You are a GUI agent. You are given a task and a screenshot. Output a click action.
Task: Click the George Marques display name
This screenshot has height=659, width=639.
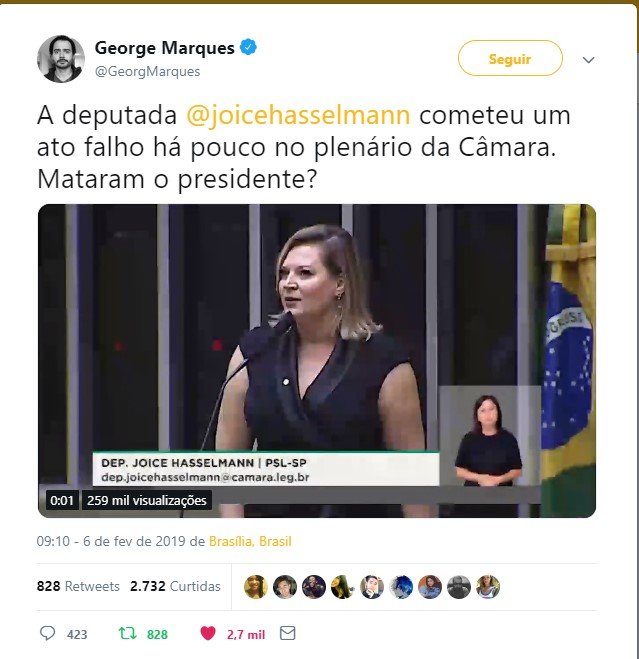pos(165,47)
